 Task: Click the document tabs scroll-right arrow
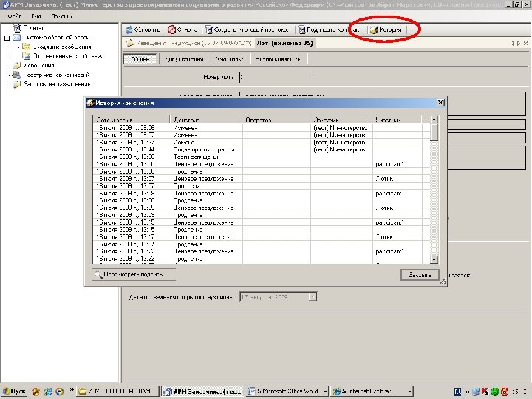[519, 44]
